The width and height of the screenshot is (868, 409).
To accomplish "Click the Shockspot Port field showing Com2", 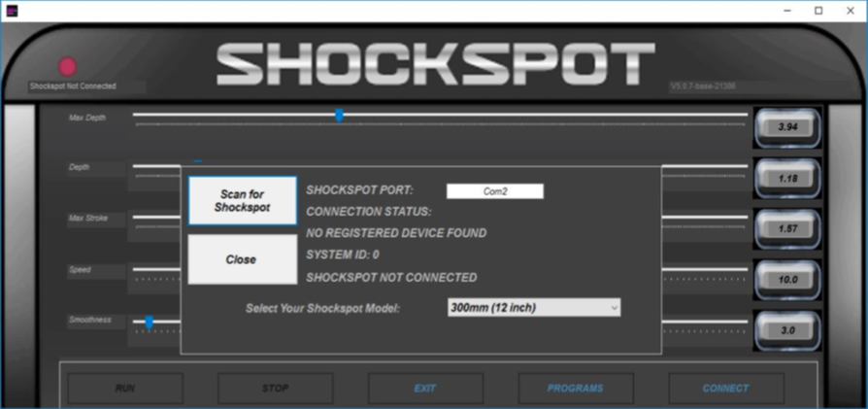I will coord(494,191).
